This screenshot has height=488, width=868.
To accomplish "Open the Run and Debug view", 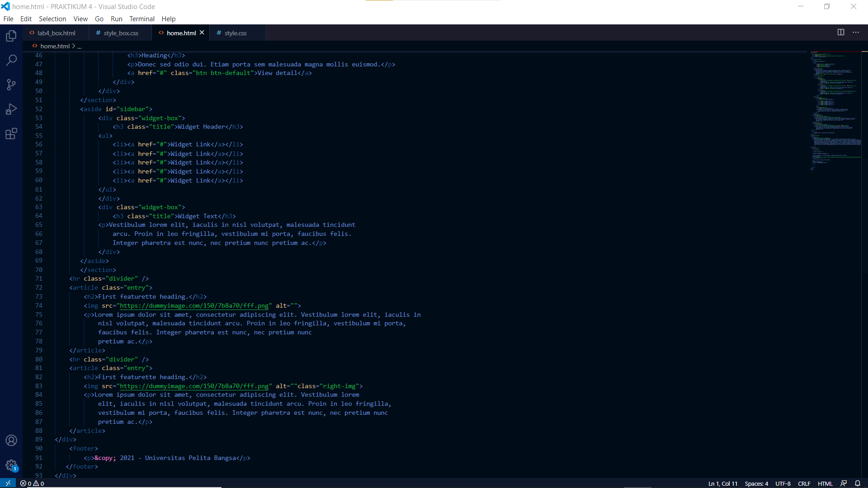I will pyautogui.click(x=11, y=109).
